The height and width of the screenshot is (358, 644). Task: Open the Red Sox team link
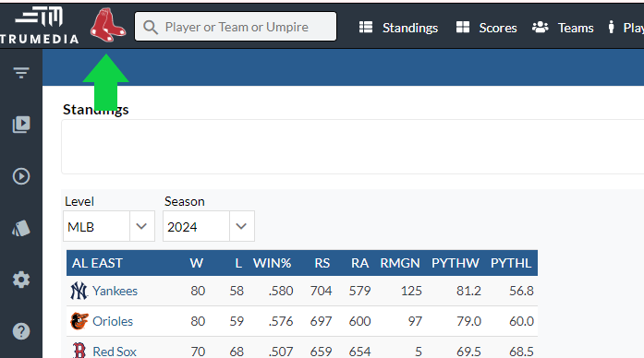tap(115, 352)
